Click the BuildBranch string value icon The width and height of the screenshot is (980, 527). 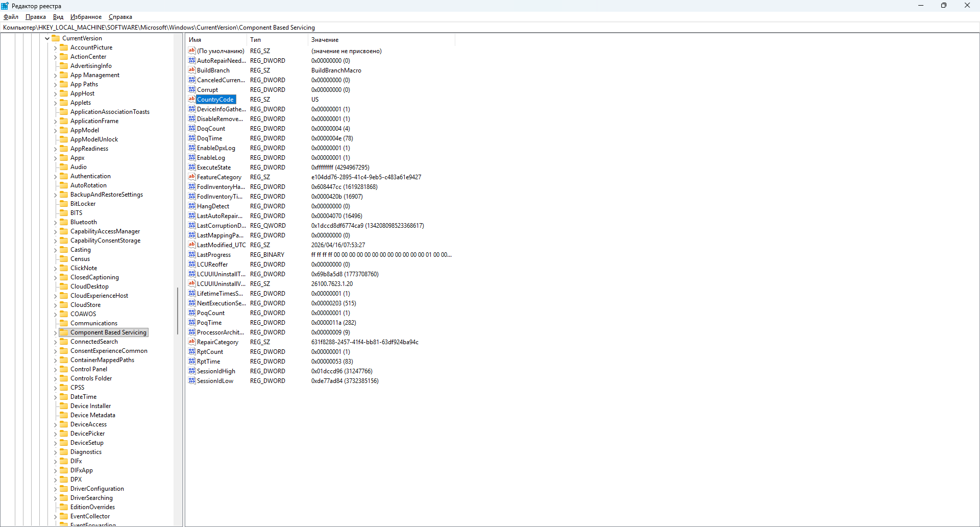[192, 70]
